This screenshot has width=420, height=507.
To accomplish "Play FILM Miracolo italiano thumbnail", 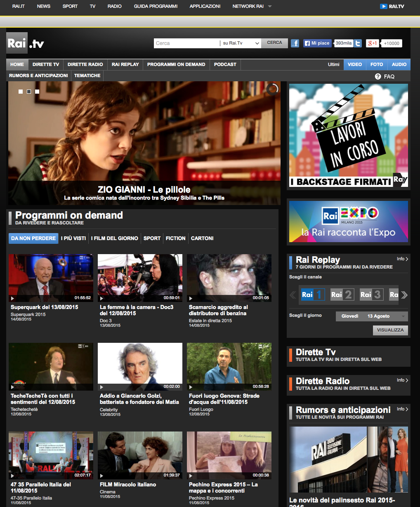I will [140, 455].
